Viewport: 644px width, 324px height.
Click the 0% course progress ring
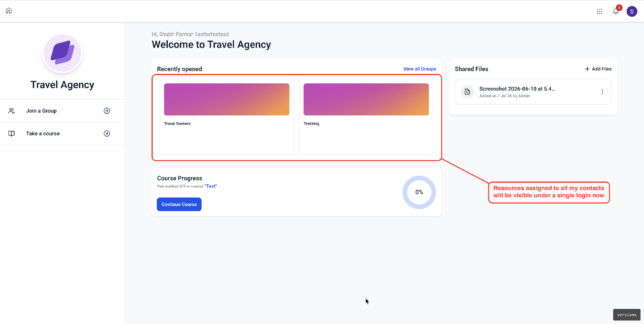[419, 192]
